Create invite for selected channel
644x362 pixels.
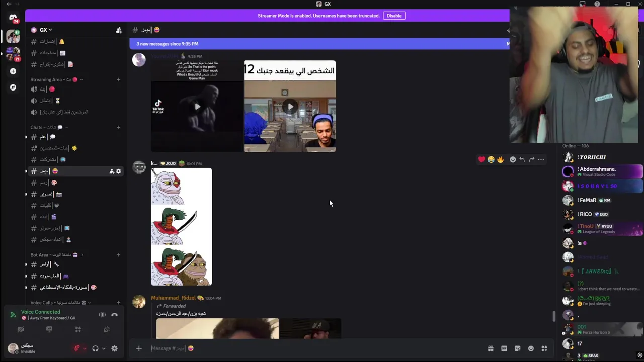(x=111, y=171)
